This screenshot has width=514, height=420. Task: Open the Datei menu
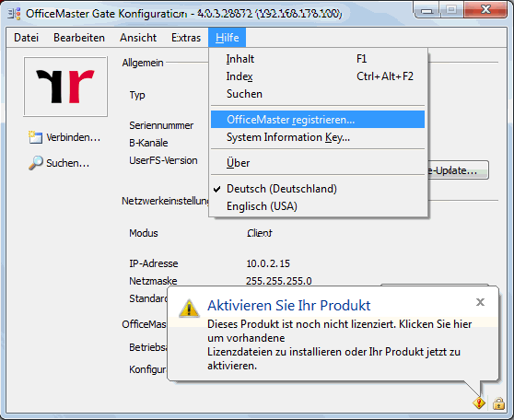pyautogui.click(x=26, y=38)
